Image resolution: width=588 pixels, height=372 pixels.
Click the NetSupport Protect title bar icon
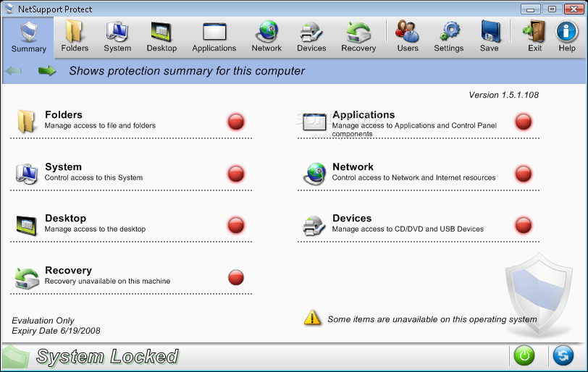[9, 9]
